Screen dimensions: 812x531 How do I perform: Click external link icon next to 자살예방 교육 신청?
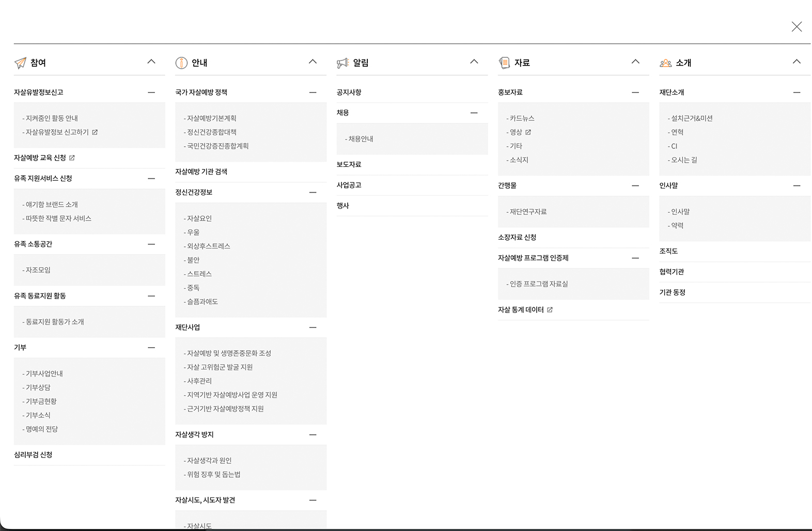pyautogui.click(x=72, y=158)
